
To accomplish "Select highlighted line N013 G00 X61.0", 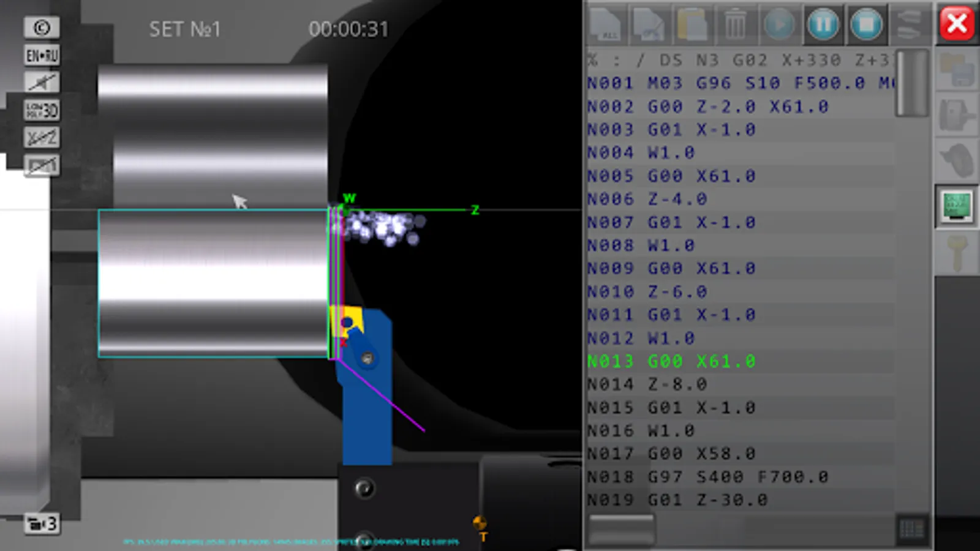I will [x=740, y=361].
